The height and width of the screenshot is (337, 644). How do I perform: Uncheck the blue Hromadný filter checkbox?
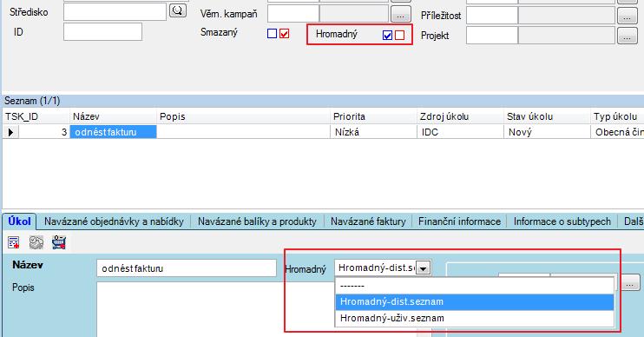click(x=387, y=36)
